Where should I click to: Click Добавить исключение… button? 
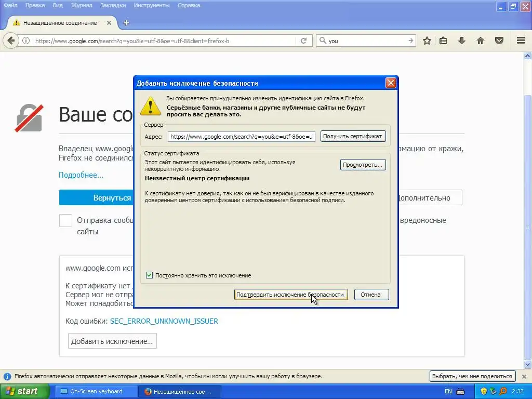pyautogui.click(x=112, y=341)
